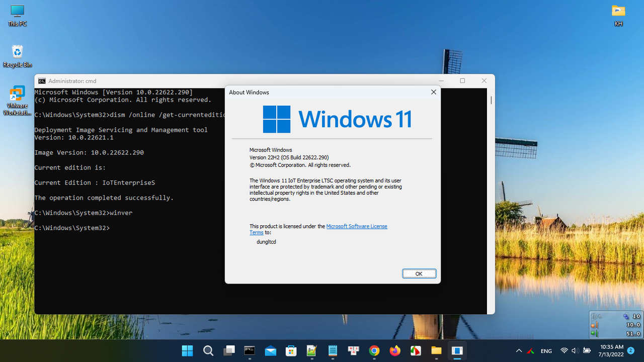This screenshot has width=644, height=362.
Task: Open the This PC desktop icon
Action: (17, 16)
